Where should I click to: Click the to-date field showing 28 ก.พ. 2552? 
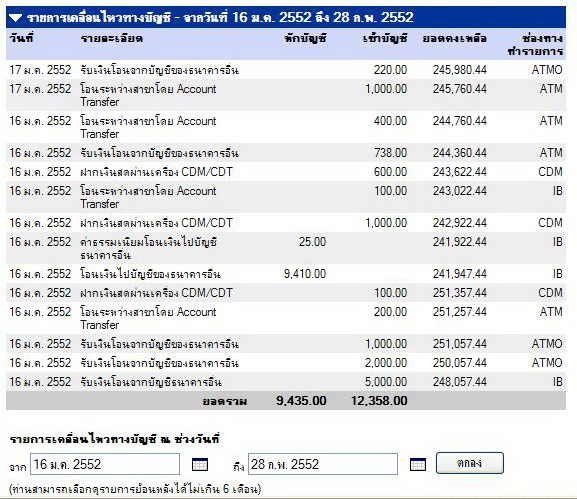pos(323,464)
